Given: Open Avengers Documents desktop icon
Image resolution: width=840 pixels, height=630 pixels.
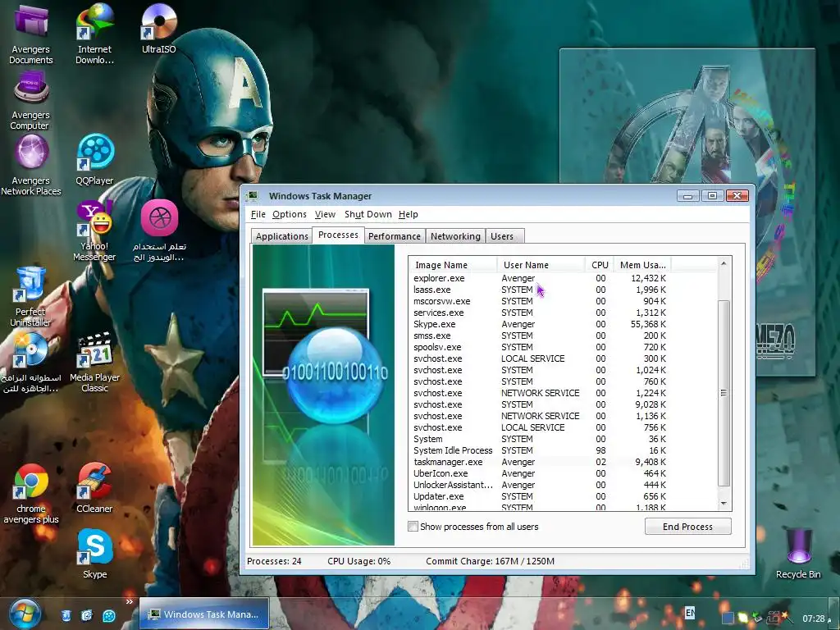Looking at the screenshot, I should coord(31,33).
